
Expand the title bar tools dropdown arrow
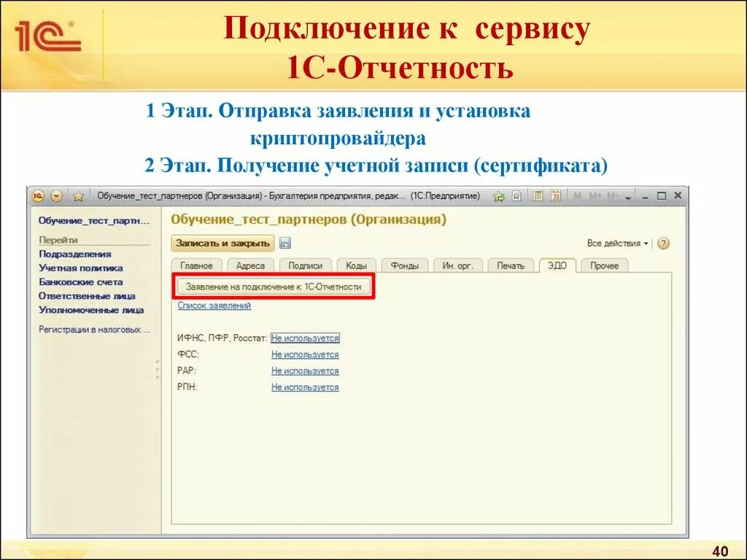tap(628, 197)
